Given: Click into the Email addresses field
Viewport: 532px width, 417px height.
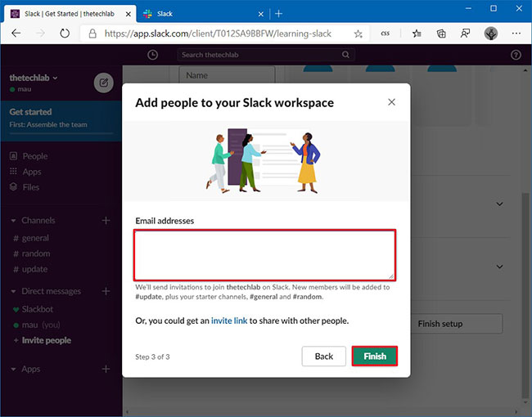Looking at the screenshot, I should pos(264,255).
